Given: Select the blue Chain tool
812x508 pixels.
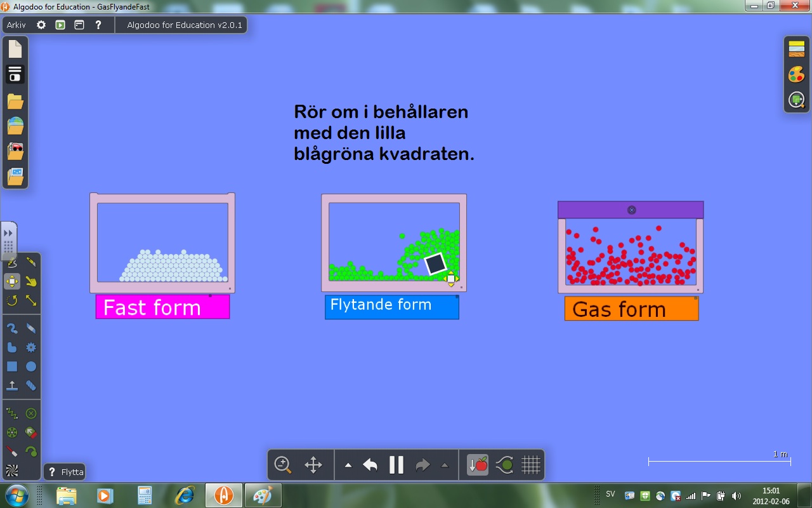Looking at the screenshot, I should [30, 385].
